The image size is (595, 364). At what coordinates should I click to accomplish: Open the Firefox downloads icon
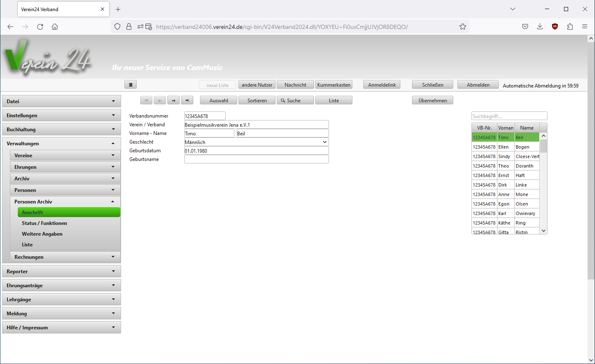(x=540, y=27)
